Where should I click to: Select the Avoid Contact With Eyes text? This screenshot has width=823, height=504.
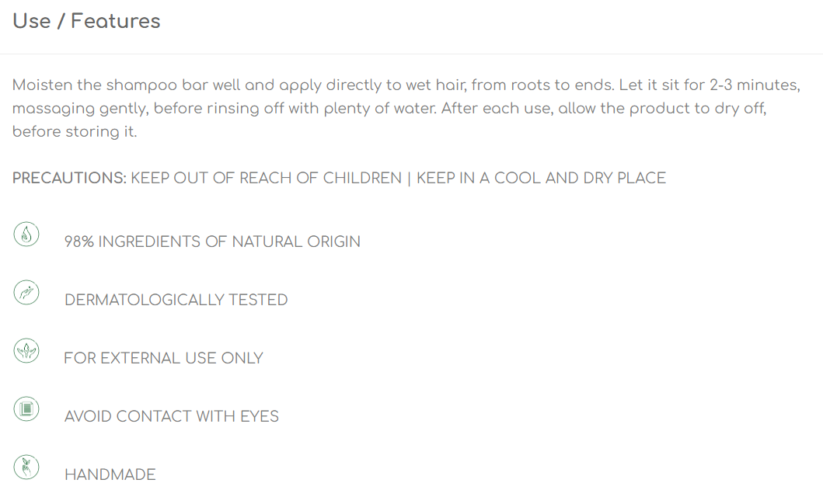click(x=172, y=416)
